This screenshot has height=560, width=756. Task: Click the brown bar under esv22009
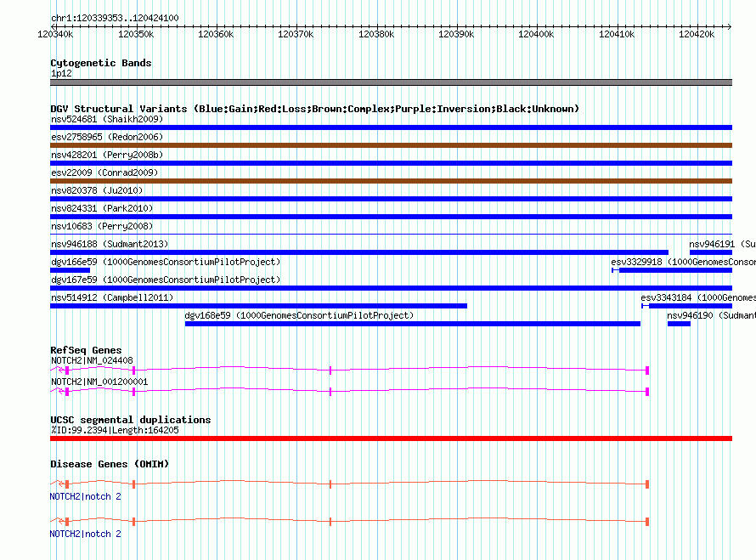[391, 181]
